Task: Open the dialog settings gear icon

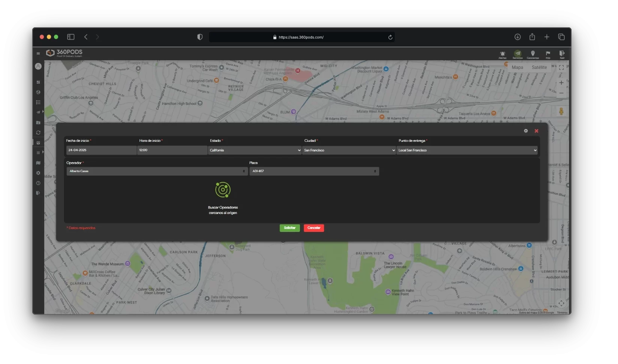Action: click(526, 131)
